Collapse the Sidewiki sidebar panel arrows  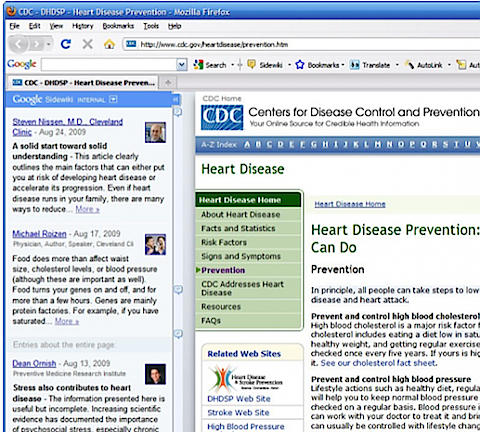point(176,99)
